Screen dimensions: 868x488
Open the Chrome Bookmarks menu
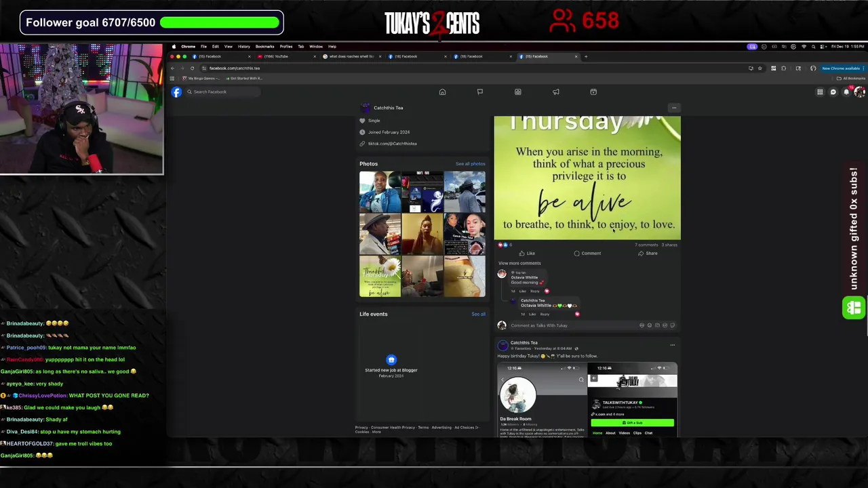tap(264, 47)
